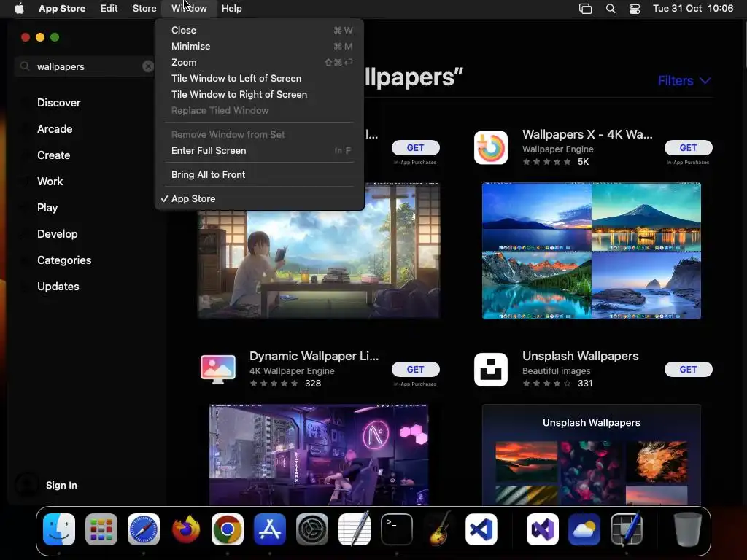Open the Help menu

pos(231,8)
